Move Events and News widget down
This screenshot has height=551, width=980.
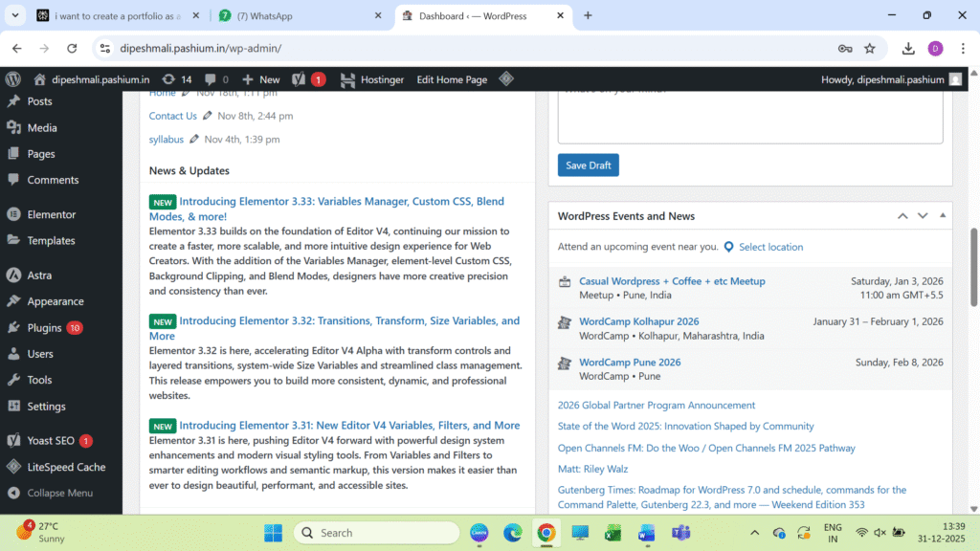923,216
